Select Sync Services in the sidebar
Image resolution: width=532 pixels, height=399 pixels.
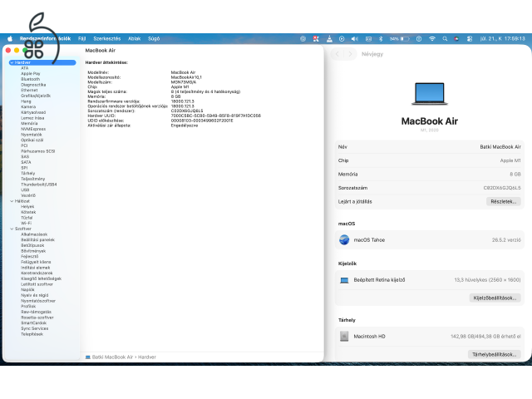pyautogui.click(x=35, y=328)
